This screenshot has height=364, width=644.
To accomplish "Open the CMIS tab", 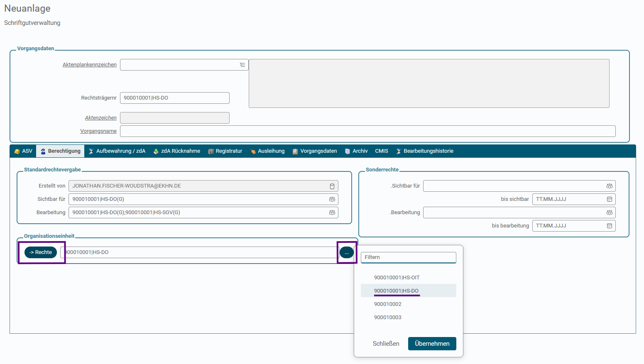I will coord(382,151).
